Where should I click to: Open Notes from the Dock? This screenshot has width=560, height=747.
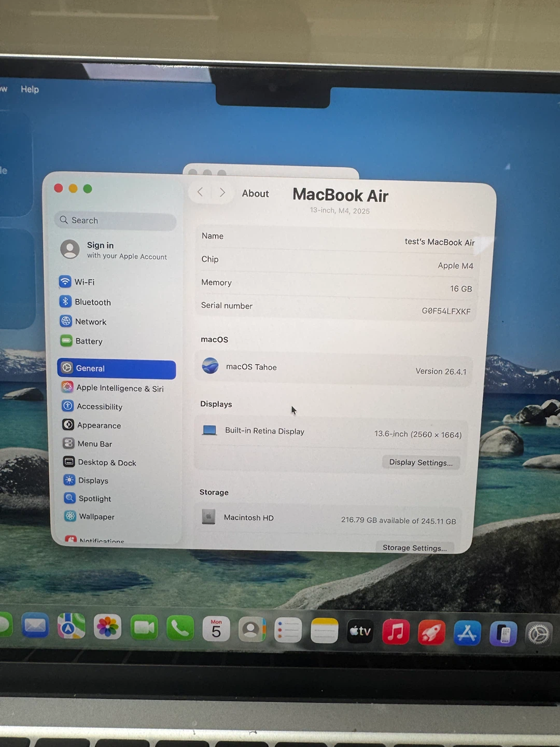pyautogui.click(x=324, y=631)
